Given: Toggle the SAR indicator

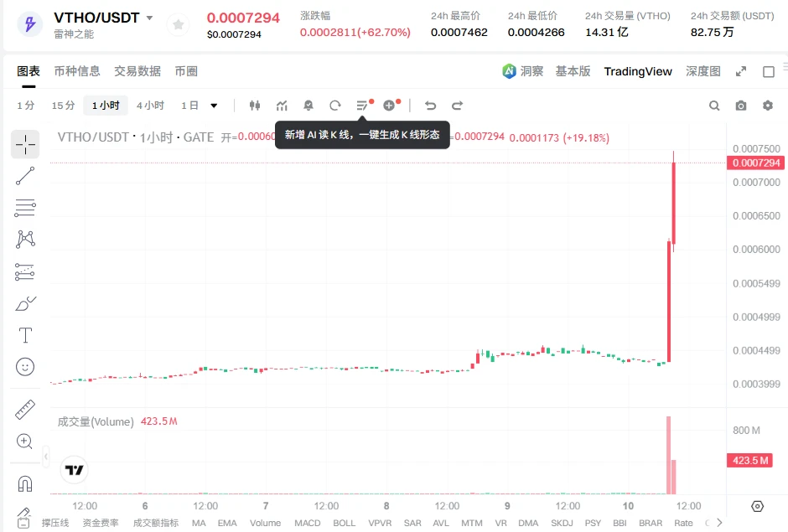Looking at the screenshot, I should pyautogui.click(x=412, y=523).
